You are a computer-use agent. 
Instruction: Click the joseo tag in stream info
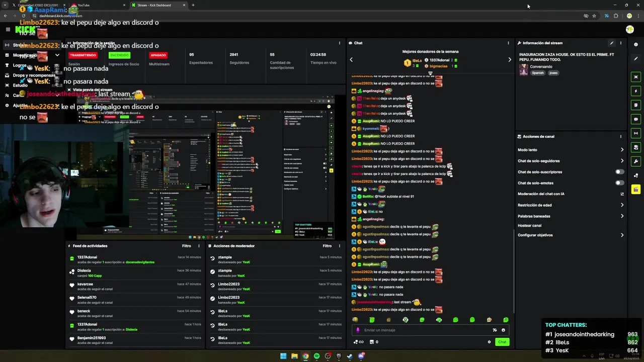pyautogui.click(x=553, y=73)
